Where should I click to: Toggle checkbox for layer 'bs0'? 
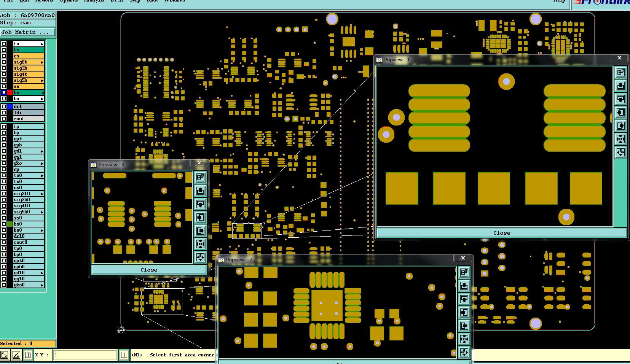pos(4,224)
